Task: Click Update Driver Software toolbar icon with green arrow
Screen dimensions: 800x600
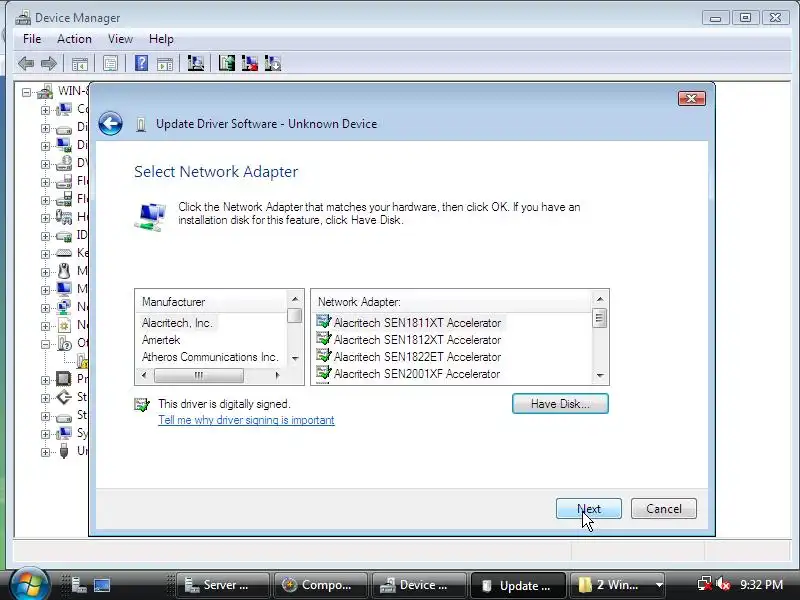Action: [x=227, y=63]
